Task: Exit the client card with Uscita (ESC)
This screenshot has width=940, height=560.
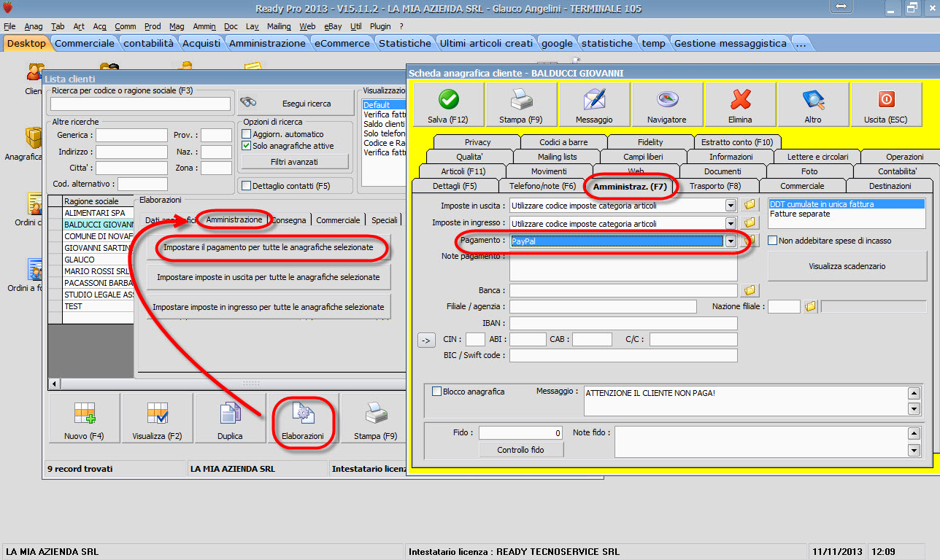Action: 886,105
